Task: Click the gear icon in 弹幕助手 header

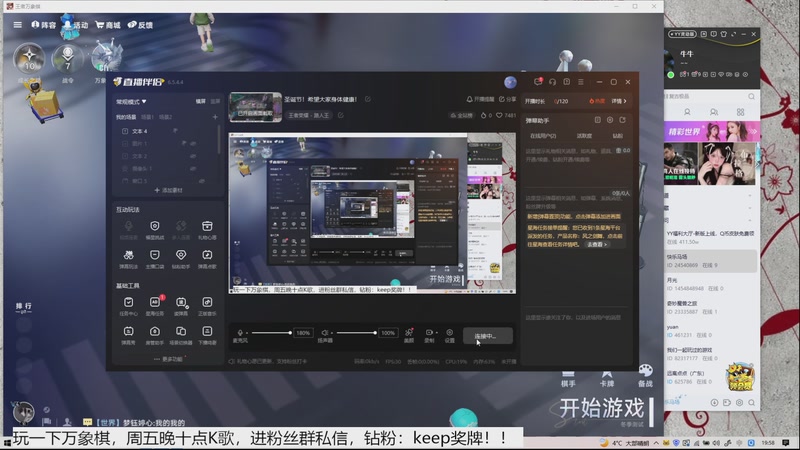Action: point(610,120)
